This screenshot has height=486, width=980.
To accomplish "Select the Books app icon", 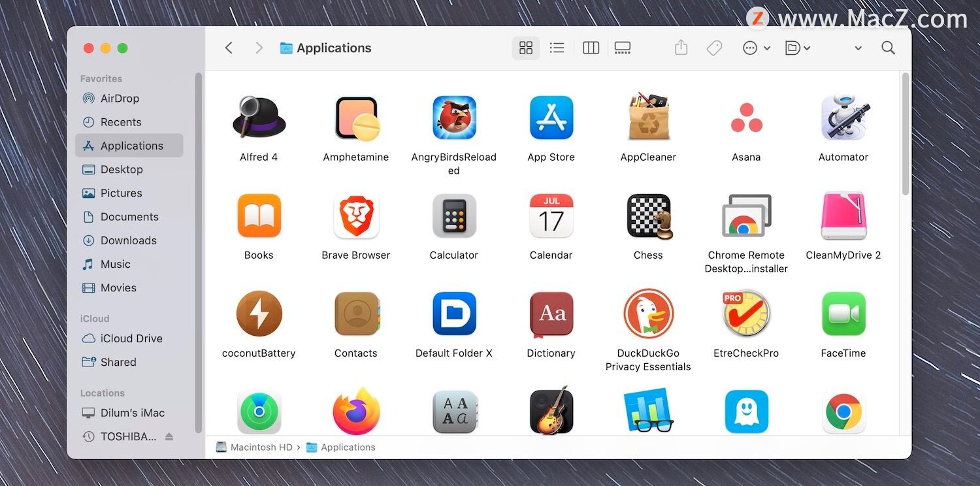I will coord(259,216).
